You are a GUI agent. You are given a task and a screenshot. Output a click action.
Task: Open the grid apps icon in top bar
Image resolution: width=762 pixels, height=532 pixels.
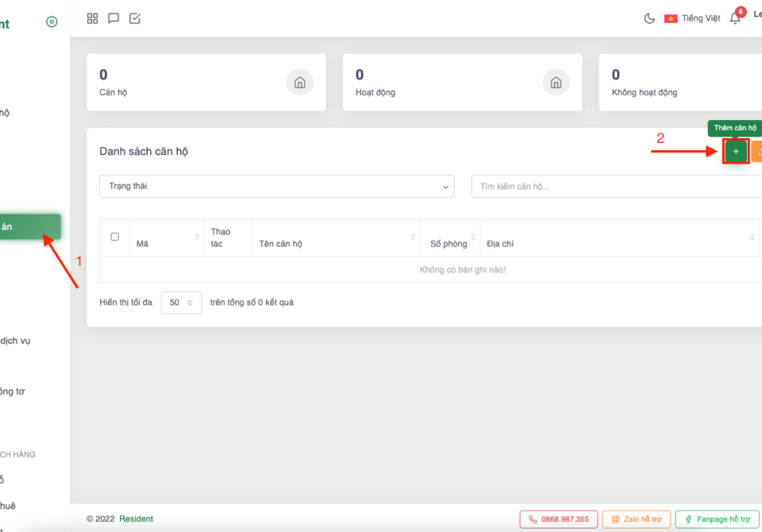click(x=93, y=18)
